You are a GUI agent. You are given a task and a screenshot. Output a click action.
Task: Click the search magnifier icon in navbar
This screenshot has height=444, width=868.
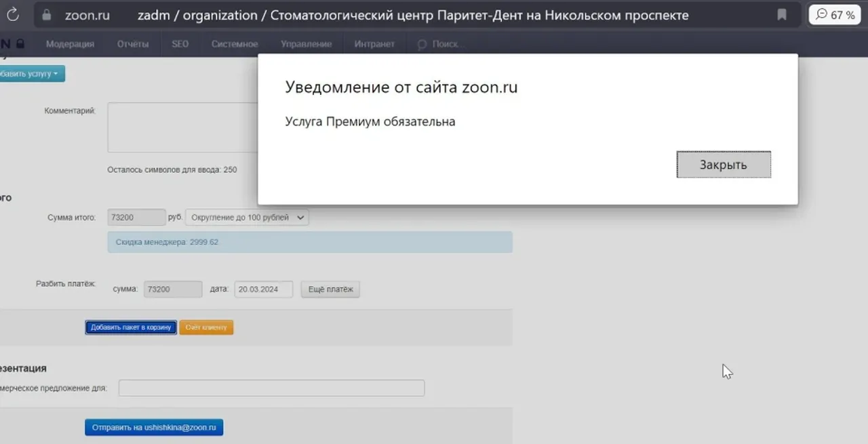click(x=422, y=45)
